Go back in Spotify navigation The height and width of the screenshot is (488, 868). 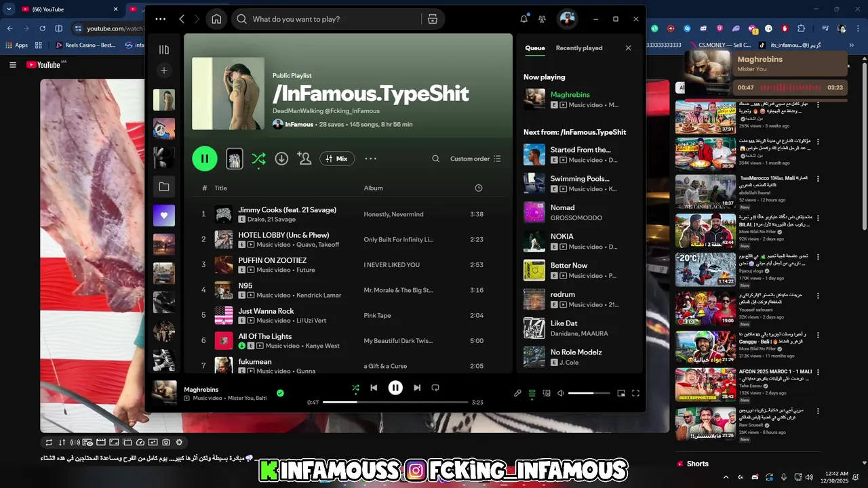pos(182,19)
